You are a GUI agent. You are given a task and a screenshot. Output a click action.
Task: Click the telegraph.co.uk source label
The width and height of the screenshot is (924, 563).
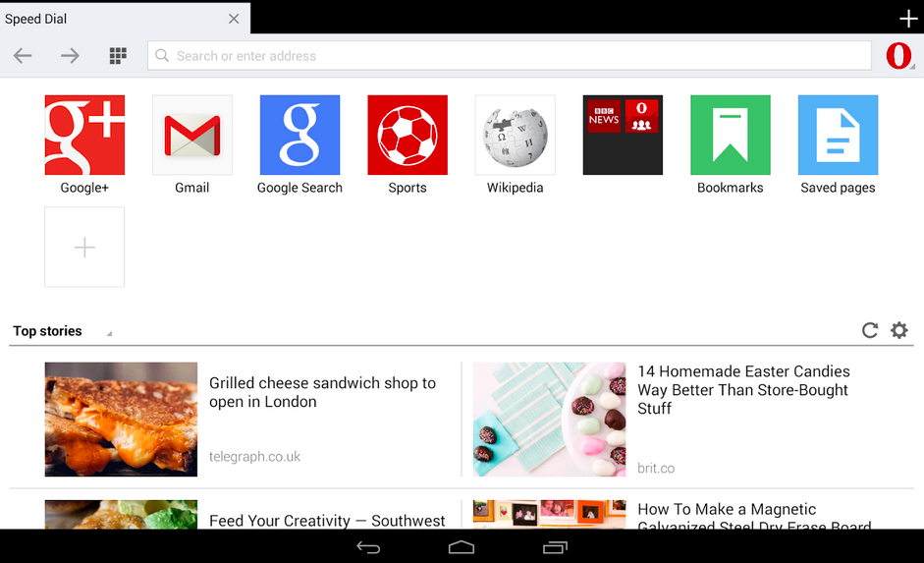[x=254, y=456]
